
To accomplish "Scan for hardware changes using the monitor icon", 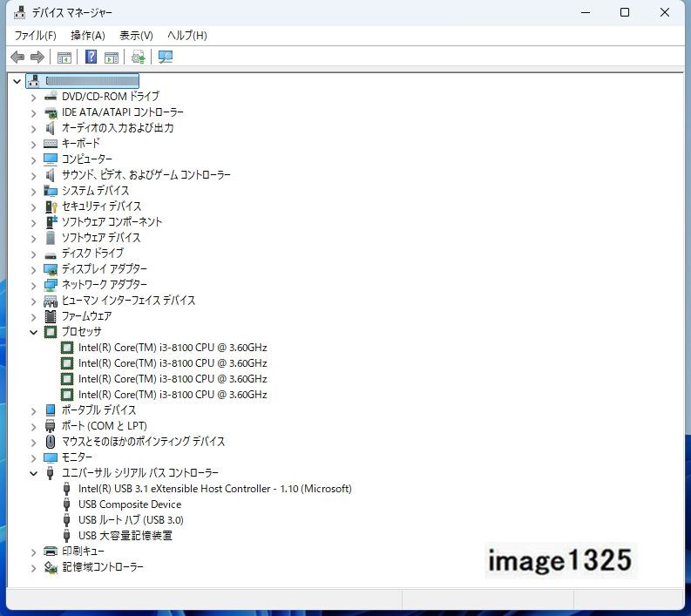I will click(166, 58).
